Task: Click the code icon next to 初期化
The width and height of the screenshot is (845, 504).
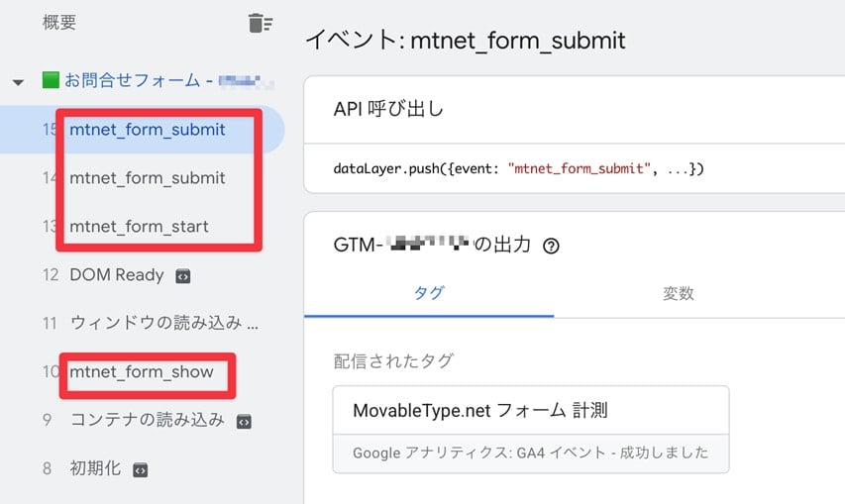Action: [x=141, y=469]
